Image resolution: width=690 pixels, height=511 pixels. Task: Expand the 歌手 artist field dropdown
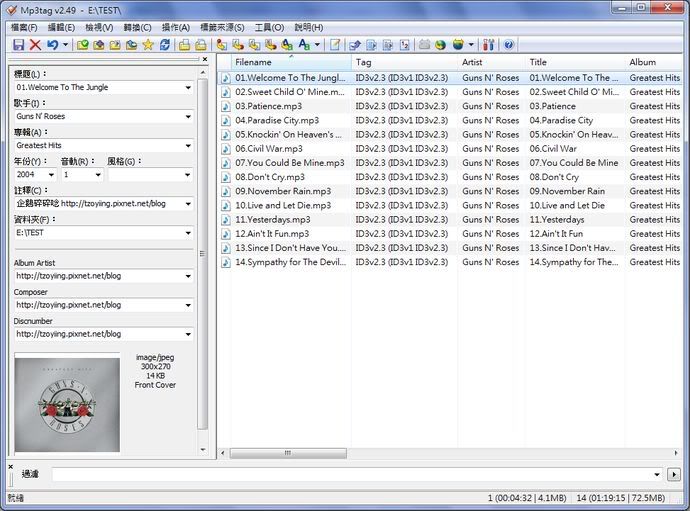(188, 117)
